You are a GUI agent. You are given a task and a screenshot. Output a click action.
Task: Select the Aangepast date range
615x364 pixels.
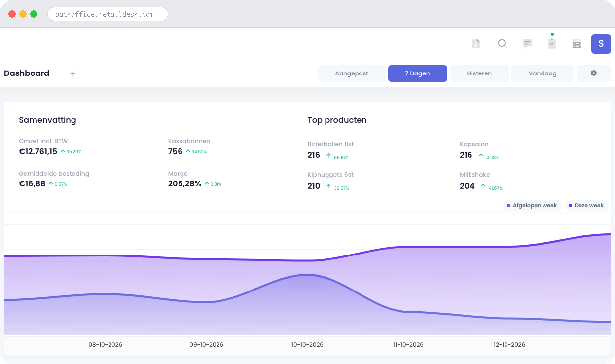click(352, 73)
